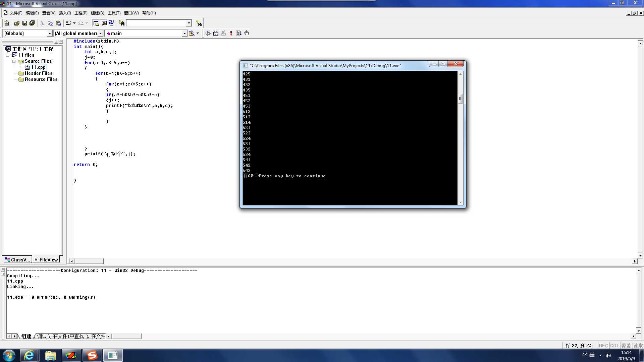Screen dimensions: 644x362
Task: Open the 查看(V) menu
Action: [49, 13]
